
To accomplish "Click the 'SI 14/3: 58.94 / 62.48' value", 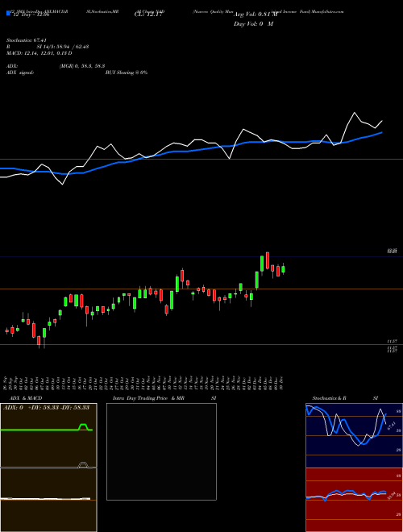I will 63,47.
